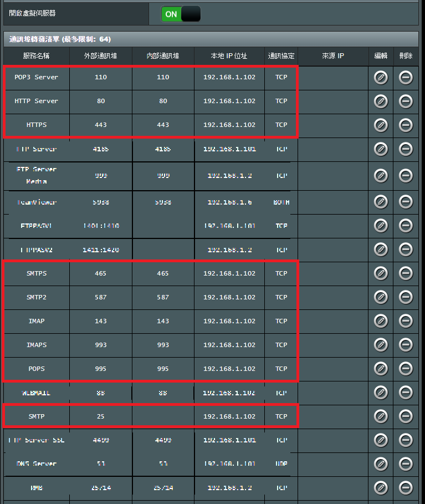The width and height of the screenshot is (425, 504).
Task: Edit the SMTP port 25 rule
Action: point(381,416)
